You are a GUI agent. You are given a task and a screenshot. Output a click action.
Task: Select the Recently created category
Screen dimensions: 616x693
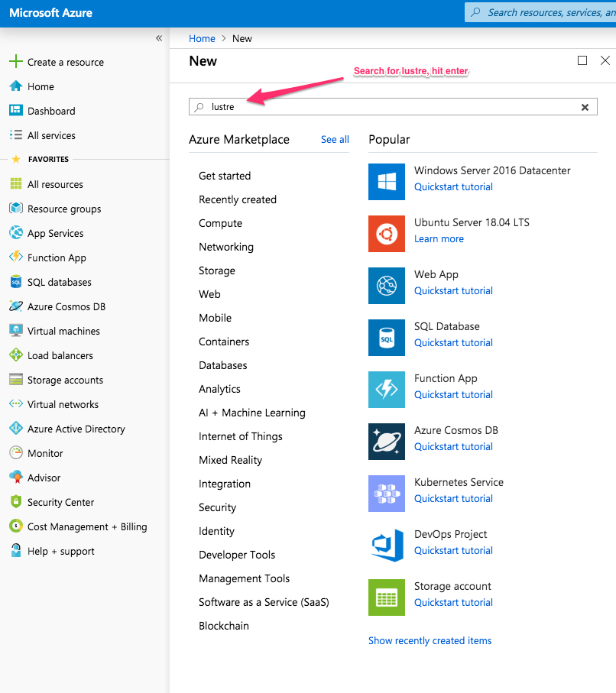[238, 199]
